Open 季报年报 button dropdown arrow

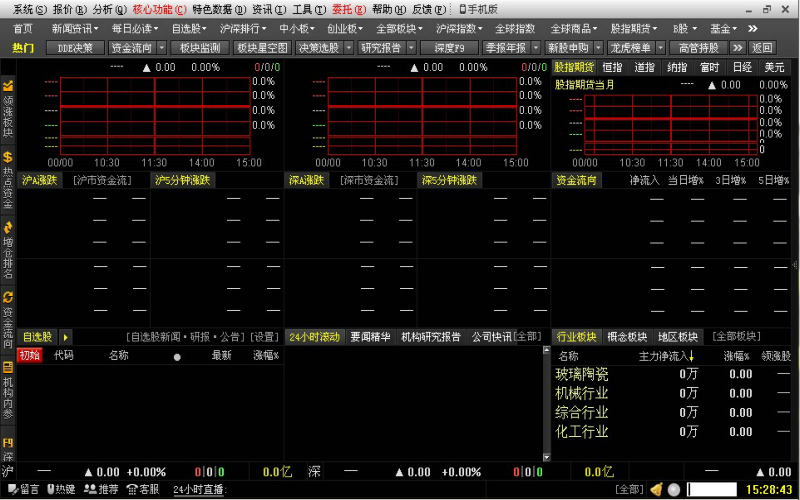point(536,48)
